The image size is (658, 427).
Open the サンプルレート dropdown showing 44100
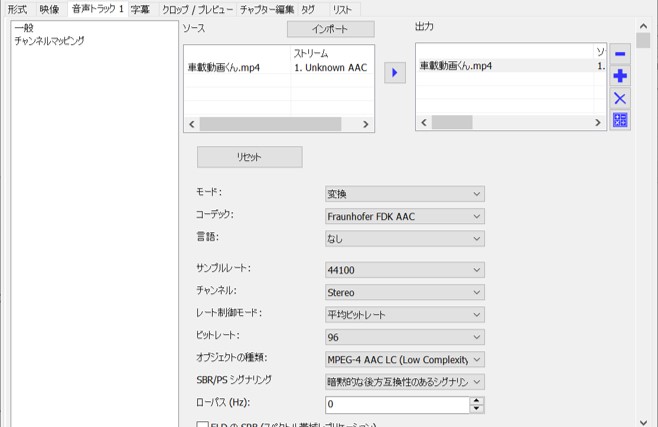click(x=405, y=270)
